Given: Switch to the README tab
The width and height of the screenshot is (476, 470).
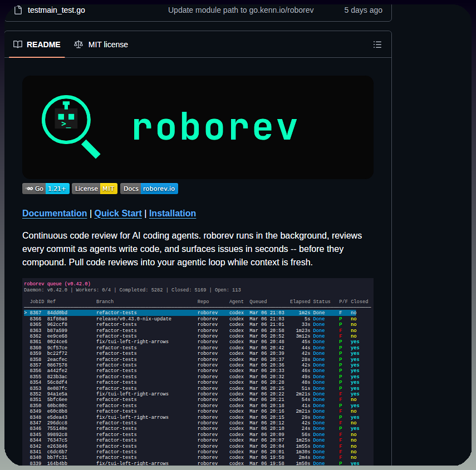Looking at the screenshot, I should (37, 44).
